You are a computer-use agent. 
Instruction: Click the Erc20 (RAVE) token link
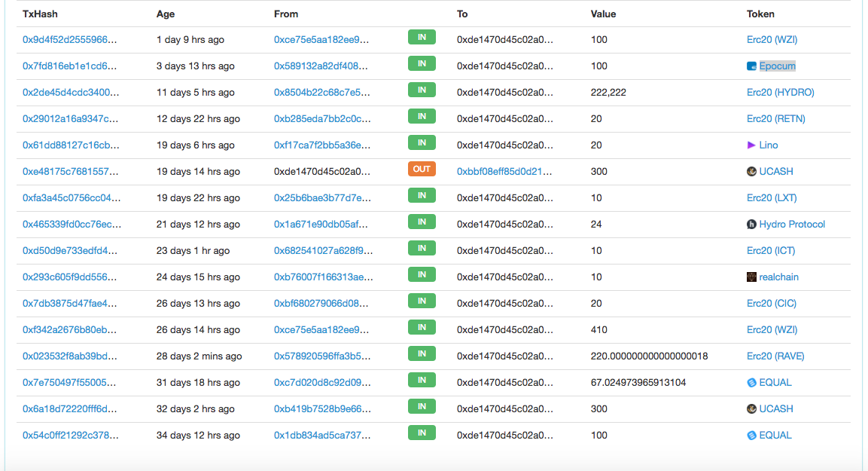[775, 356]
